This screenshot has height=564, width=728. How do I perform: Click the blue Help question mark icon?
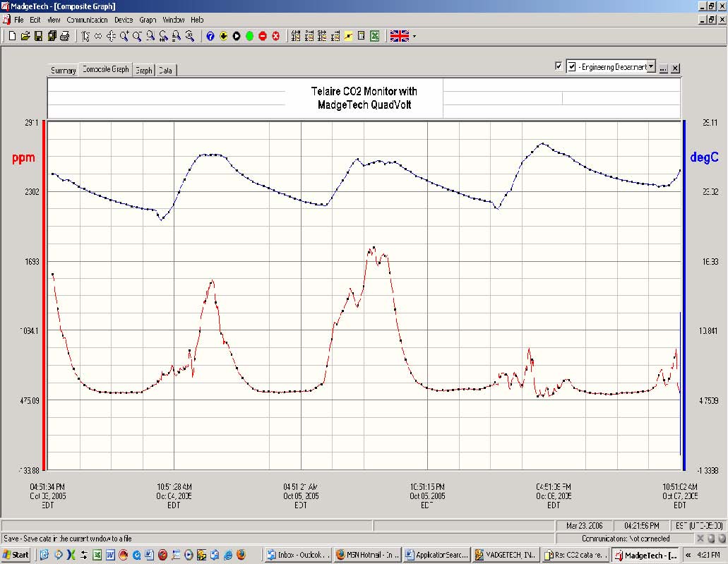click(210, 36)
